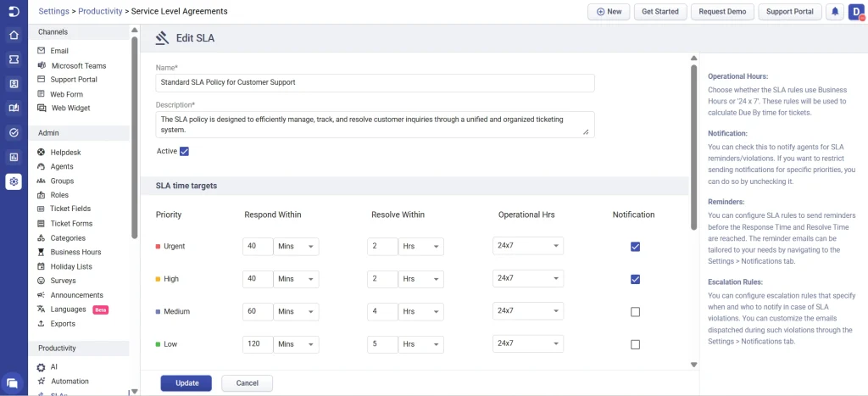Enable Notification checkbox for Medium priority

click(635, 312)
